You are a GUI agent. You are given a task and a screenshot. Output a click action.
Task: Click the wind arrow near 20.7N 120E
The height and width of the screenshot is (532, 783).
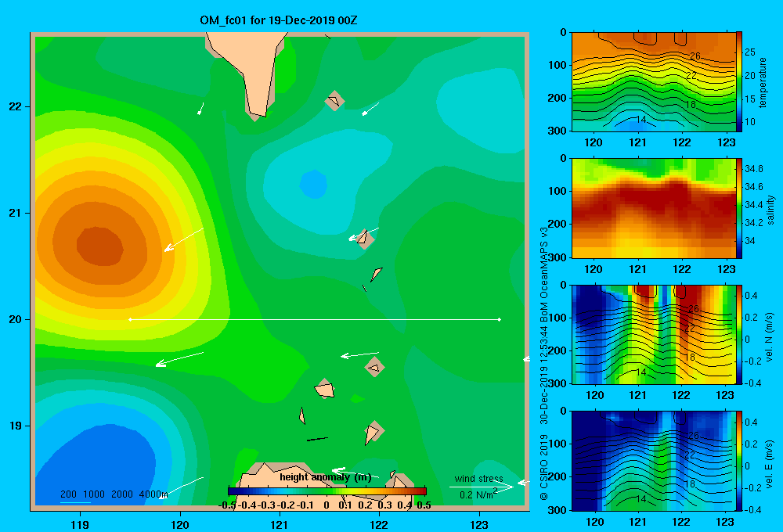coord(184,239)
